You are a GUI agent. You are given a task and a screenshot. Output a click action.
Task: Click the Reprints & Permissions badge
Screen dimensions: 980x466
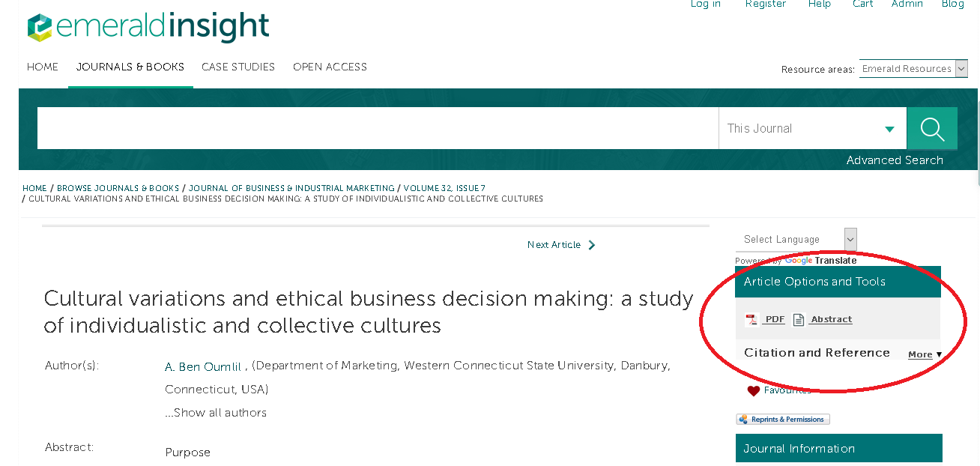click(x=783, y=420)
